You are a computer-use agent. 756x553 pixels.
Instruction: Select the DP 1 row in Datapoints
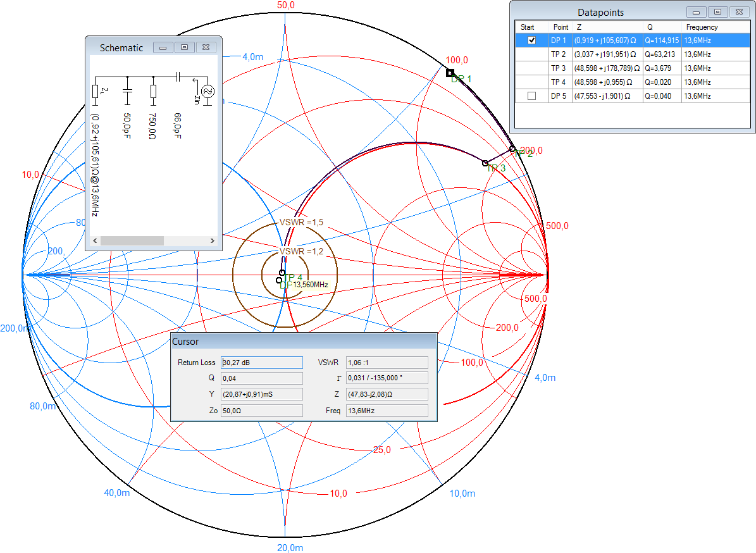pos(633,40)
